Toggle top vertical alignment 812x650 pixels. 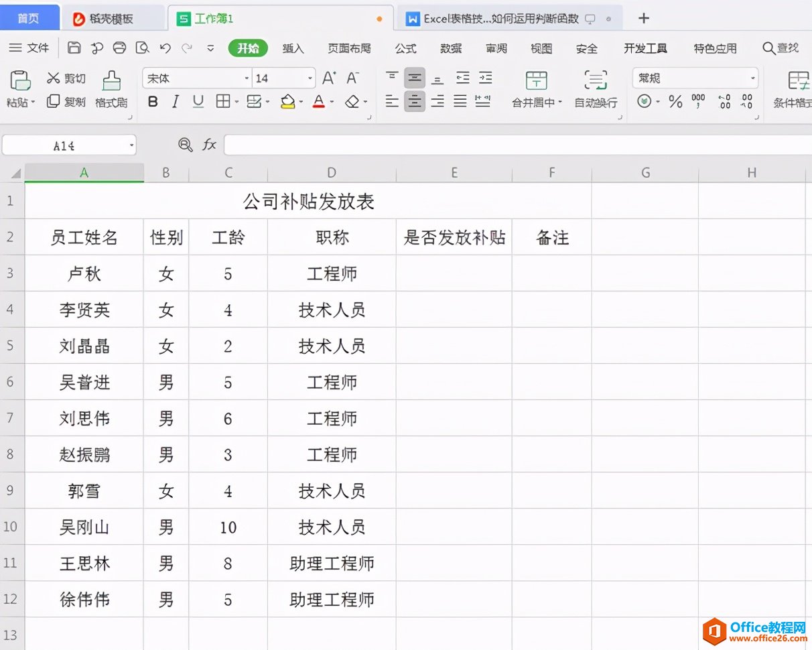392,78
